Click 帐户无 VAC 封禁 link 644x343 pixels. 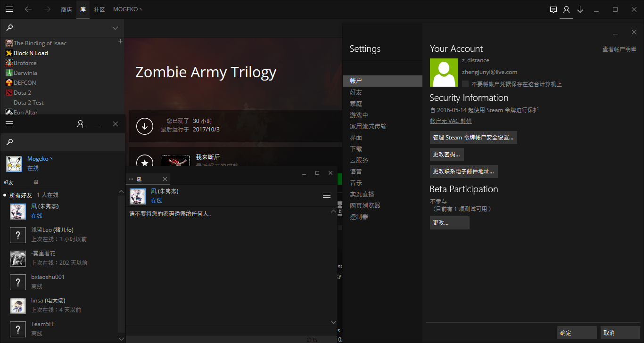(x=451, y=121)
